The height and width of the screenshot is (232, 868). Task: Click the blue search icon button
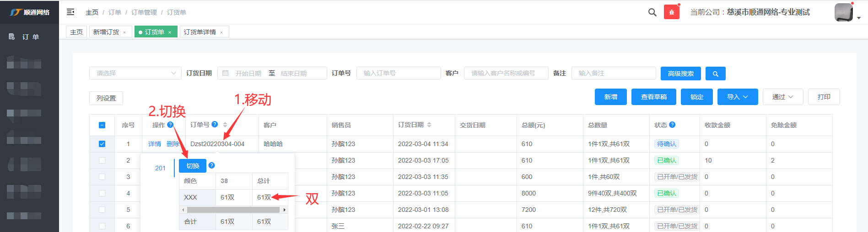(x=715, y=74)
